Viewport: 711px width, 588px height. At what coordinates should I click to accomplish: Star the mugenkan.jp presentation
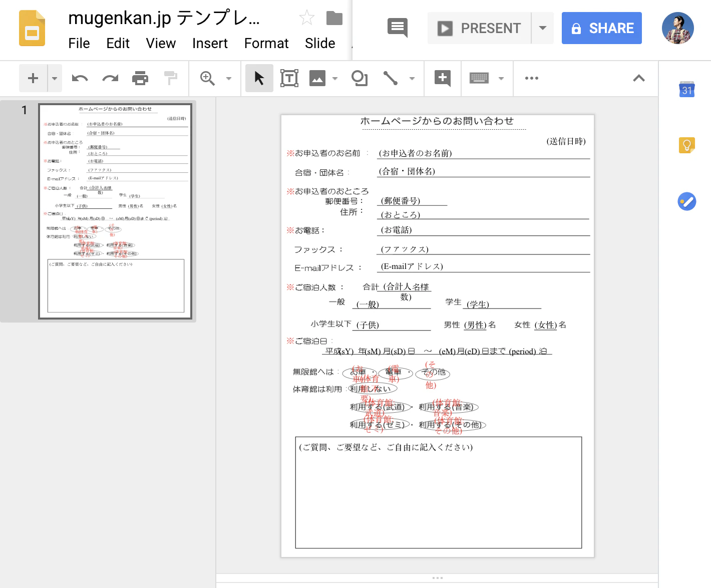[x=306, y=18]
